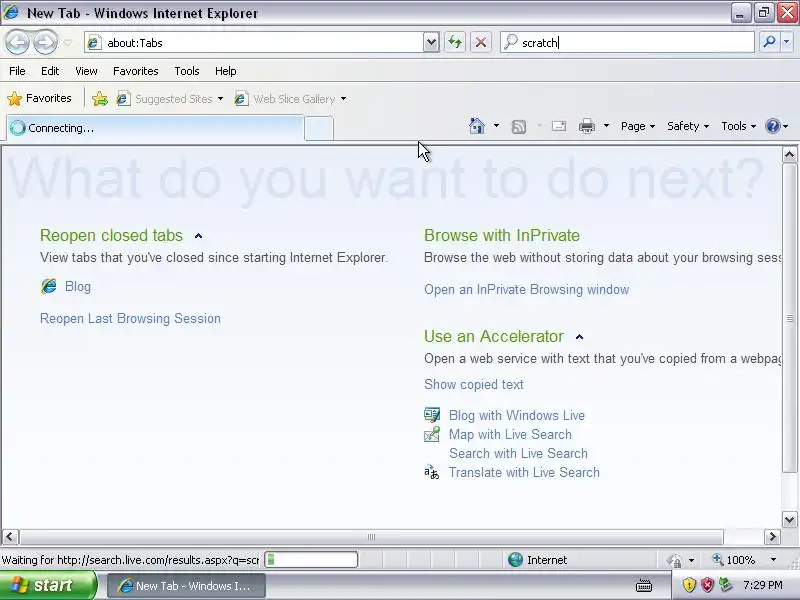The width and height of the screenshot is (800, 600).
Task: Open the Page command bar menu
Action: (x=638, y=126)
